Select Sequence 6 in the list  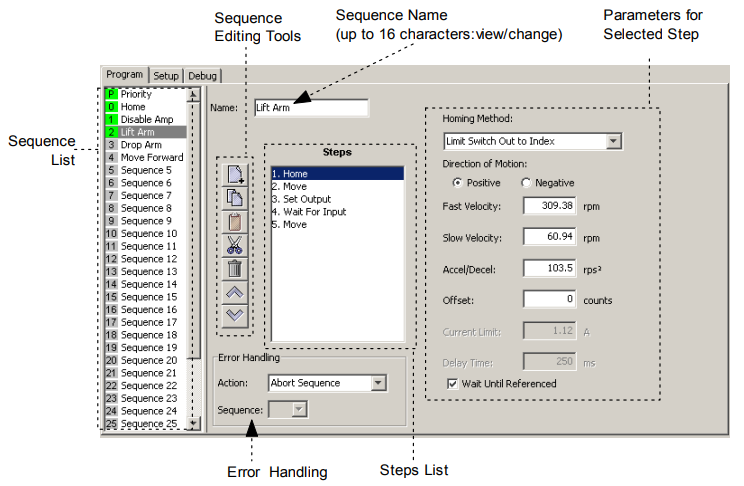tap(146, 183)
